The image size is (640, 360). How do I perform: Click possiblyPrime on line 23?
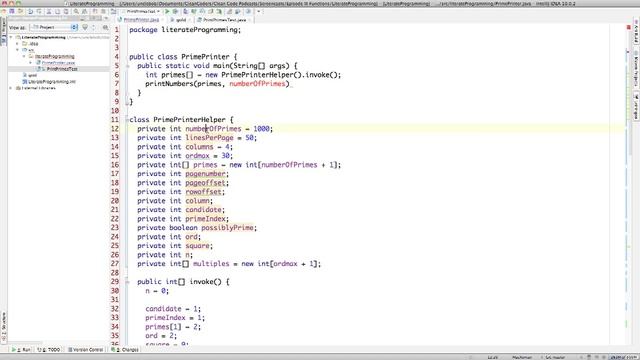click(x=227, y=228)
